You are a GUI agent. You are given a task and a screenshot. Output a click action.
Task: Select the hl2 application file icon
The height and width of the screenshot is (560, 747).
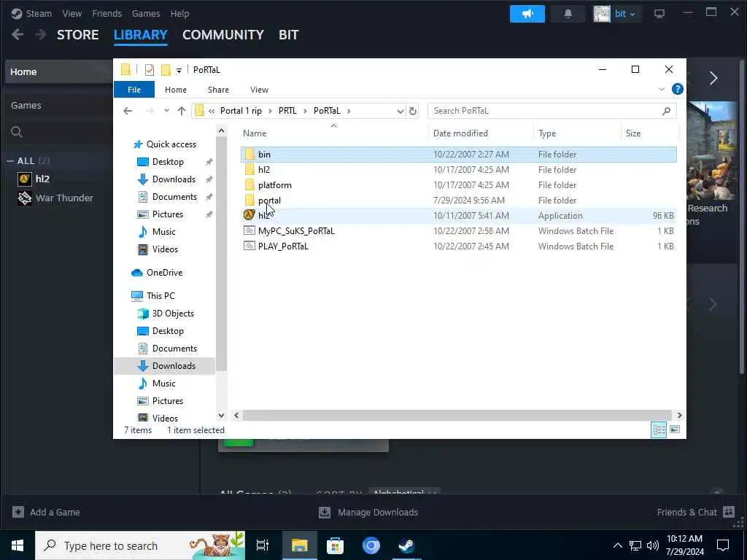(249, 215)
